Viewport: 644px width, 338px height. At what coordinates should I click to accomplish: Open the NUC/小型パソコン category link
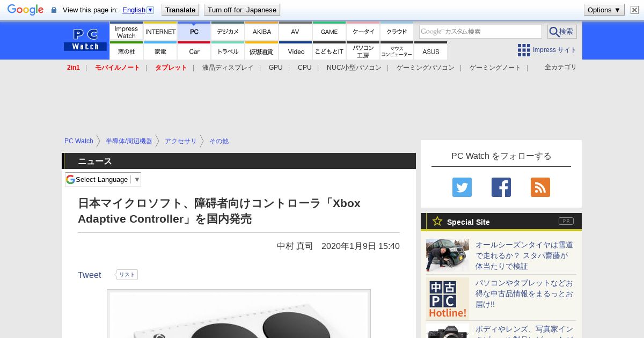click(x=354, y=68)
